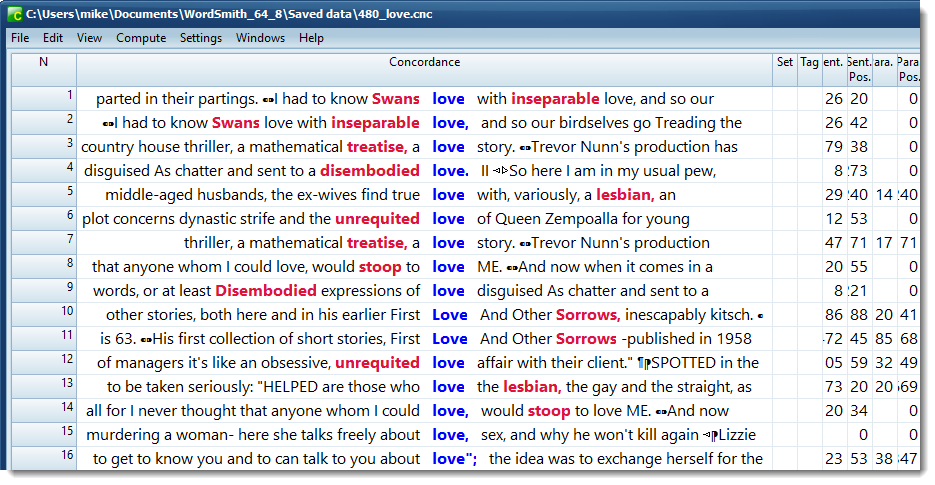
Task: Select row number 6 in N column
Action: coord(44,218)
